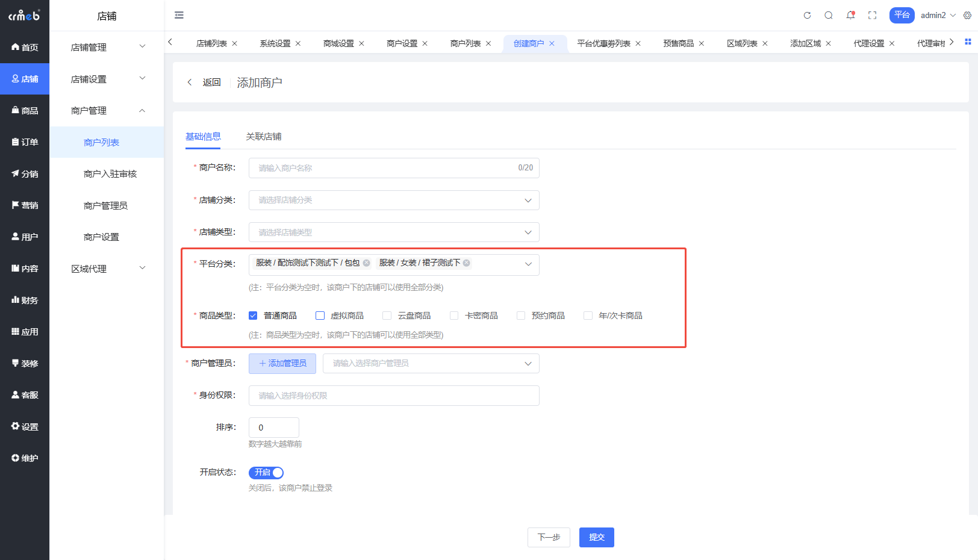Switch to the 关联店铺 tab
Viewport: 978px width, 560px height.
(x=264, y=137)
